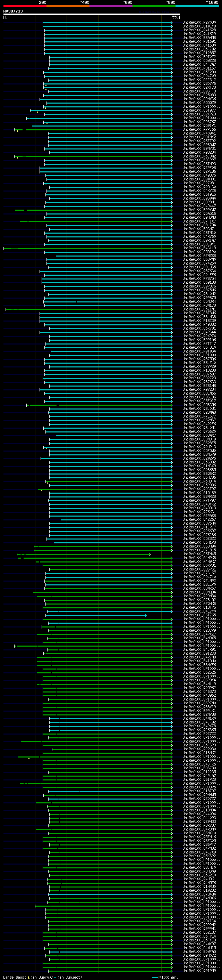
Task: Click the UniRef100_P40941 label
Action: coord(199,133)
